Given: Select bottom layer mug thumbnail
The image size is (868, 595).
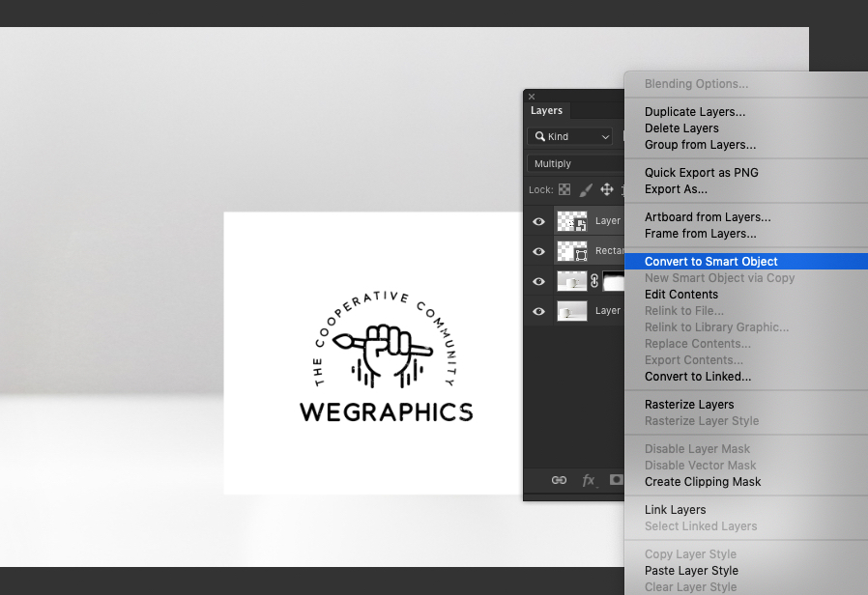Looking at the screenshot, I should (x=572, y=311).
